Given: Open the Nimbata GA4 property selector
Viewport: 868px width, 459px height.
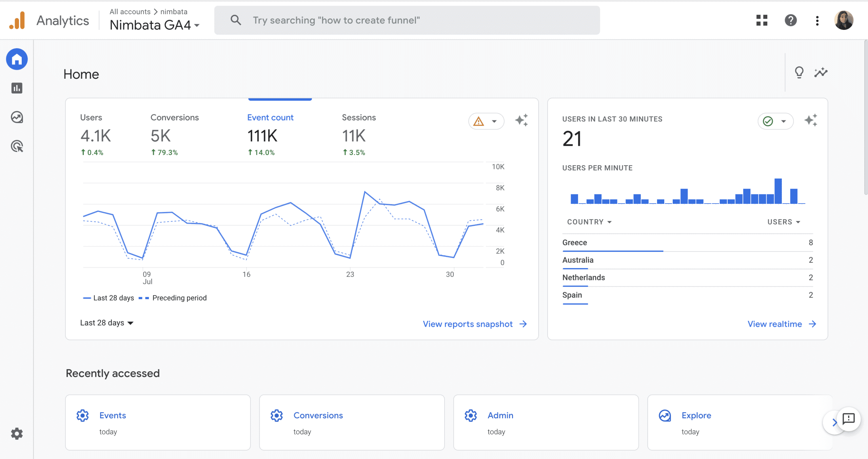Looking at the screenshot, I should (155, 25).
